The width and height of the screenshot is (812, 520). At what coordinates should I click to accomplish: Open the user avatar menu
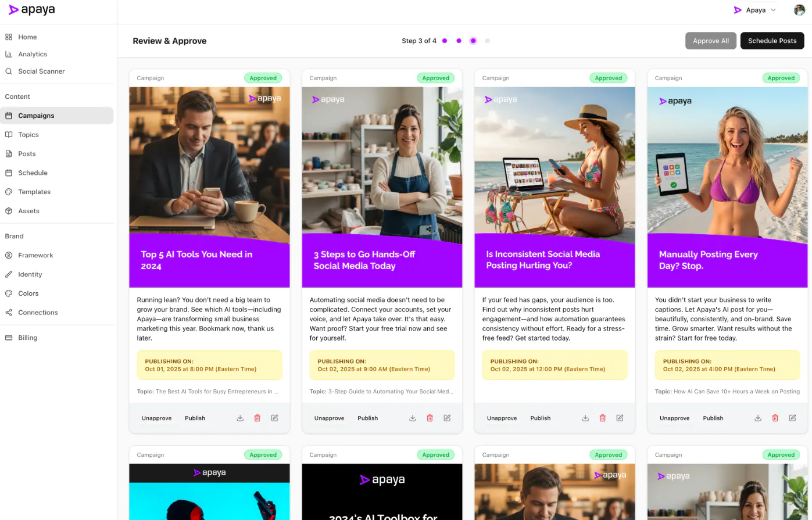[800, 10]
